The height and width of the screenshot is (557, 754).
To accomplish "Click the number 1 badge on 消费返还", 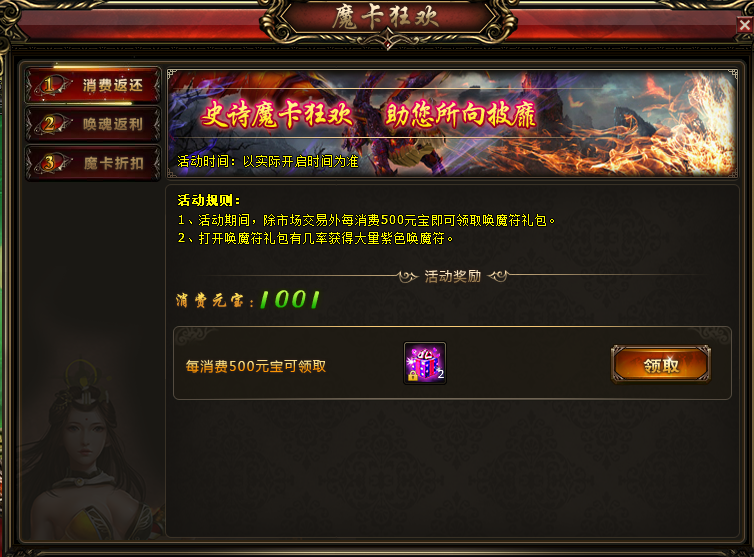I will tap(49, 85).
